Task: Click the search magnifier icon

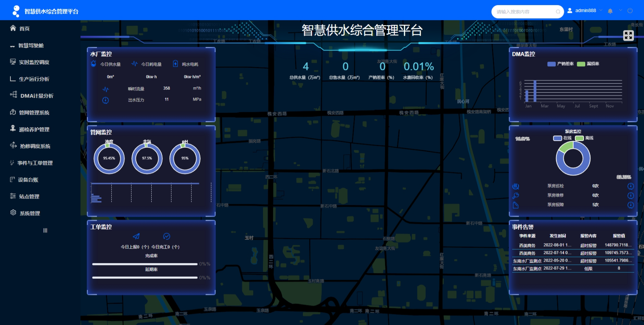Action: pos(558,12)
